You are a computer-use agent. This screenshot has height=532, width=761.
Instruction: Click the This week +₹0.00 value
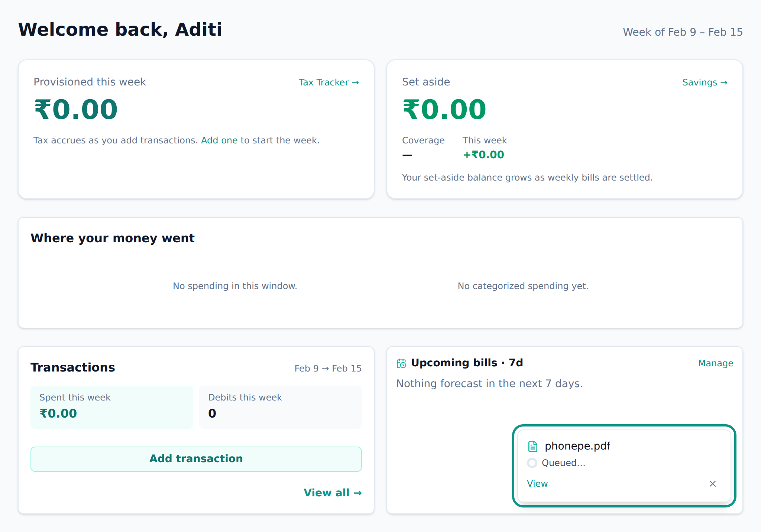[x=483, y=155]
